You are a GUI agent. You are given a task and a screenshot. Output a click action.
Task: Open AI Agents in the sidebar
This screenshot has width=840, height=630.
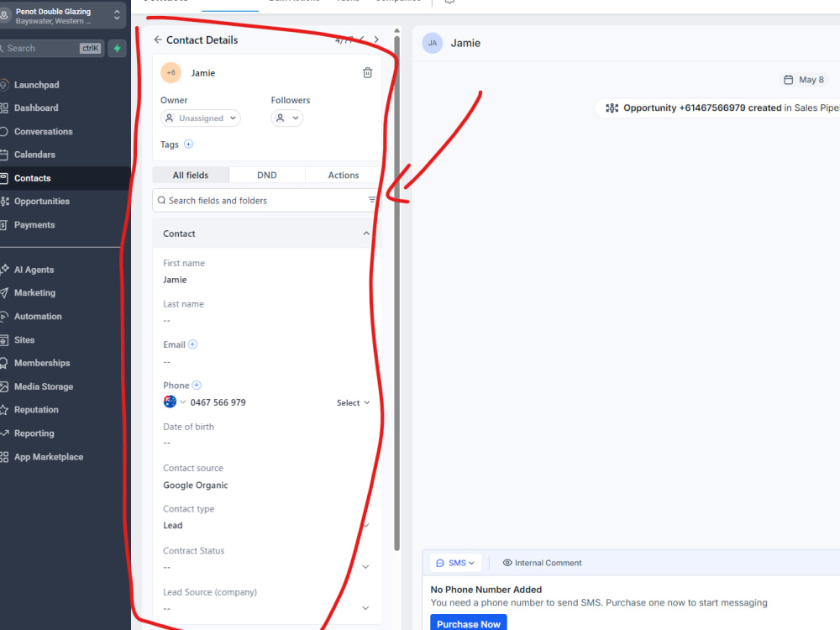tap(34, 270)
